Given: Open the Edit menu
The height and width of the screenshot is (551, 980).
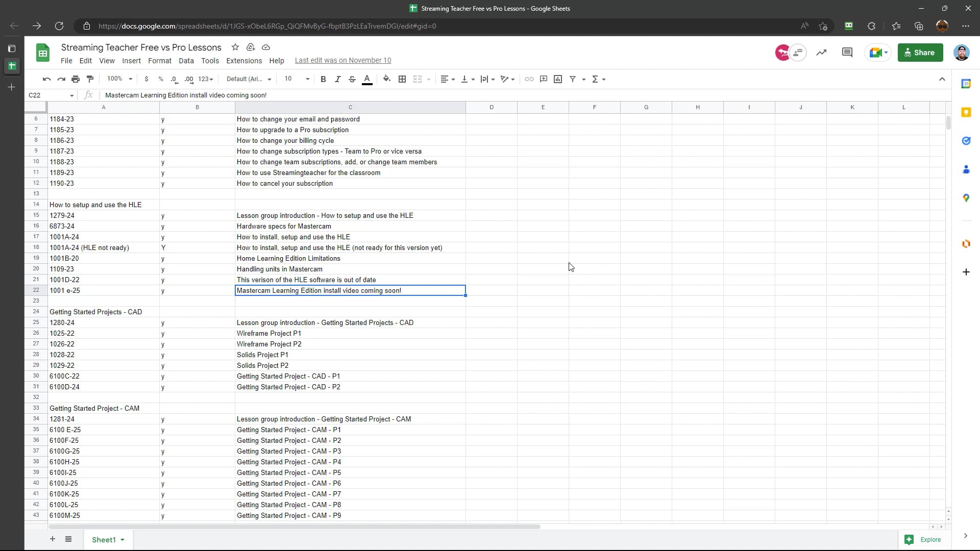Looking at the screenshot, I should 86,61.
